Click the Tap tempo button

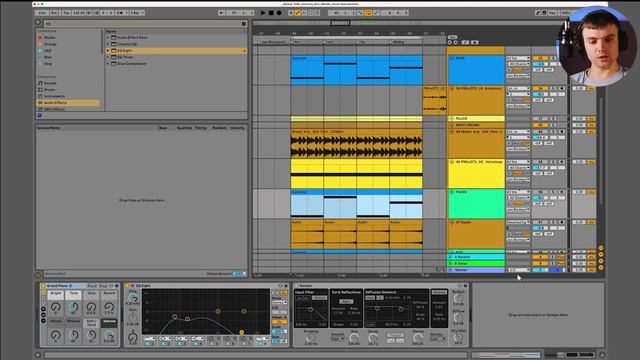coord(67,13)
